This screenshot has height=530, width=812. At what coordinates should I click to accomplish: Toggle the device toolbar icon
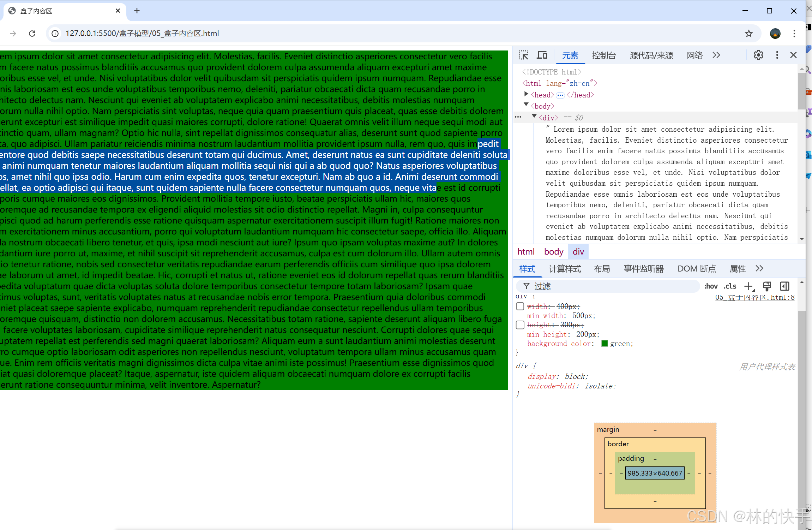tap(542, 55)
